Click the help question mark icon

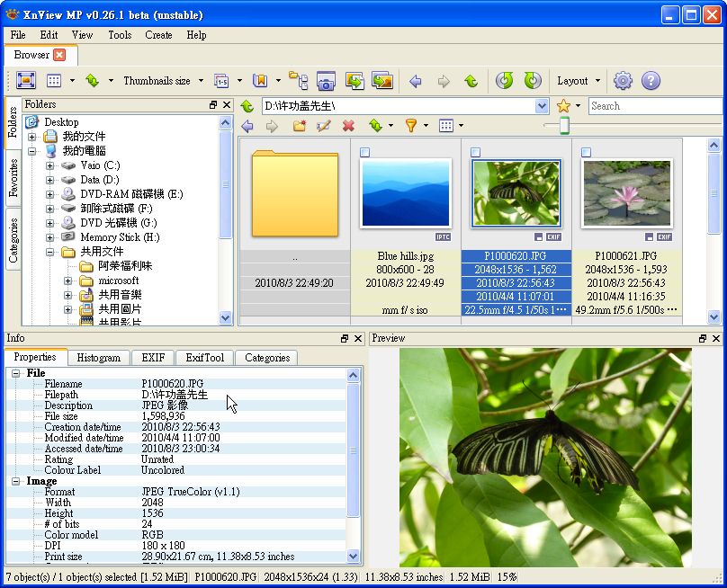[651, 81]
